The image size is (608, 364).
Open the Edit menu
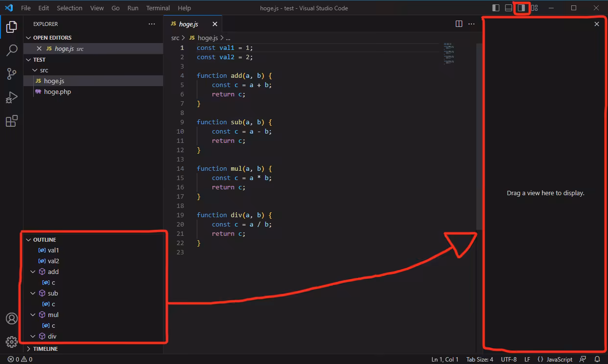[44, 8]
